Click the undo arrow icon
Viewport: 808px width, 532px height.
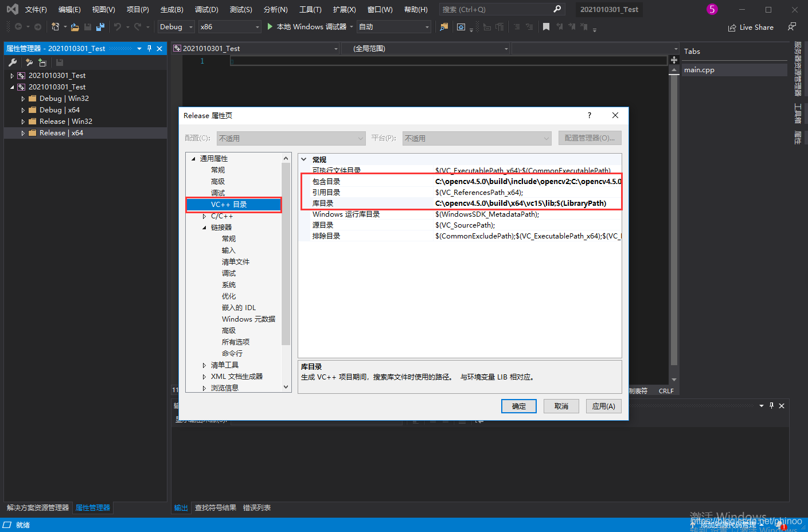[118, 27]
